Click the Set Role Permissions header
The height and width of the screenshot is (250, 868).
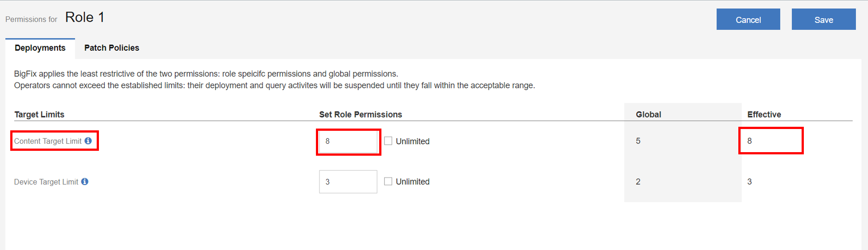(360, 114)
